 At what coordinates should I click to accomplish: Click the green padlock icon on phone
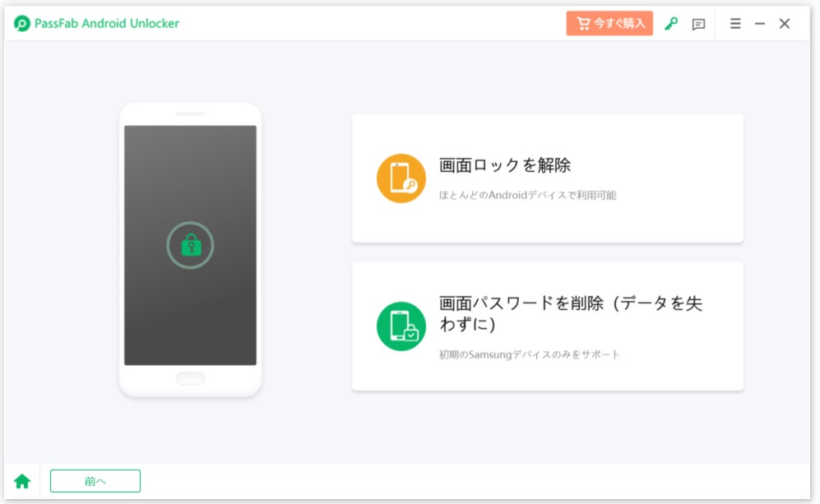(x=190, y=245)
